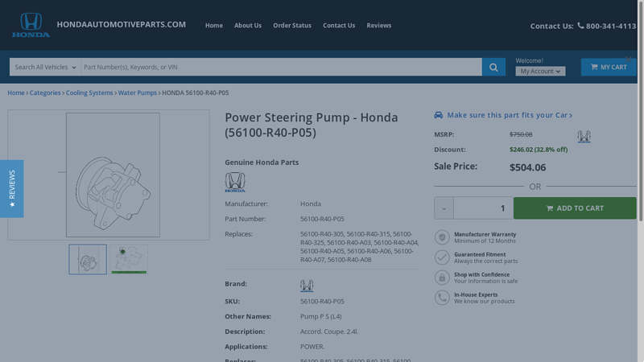Expand the My Account dropdown
This screenshot has height=362, width=644.
click(x=540, y=71)
